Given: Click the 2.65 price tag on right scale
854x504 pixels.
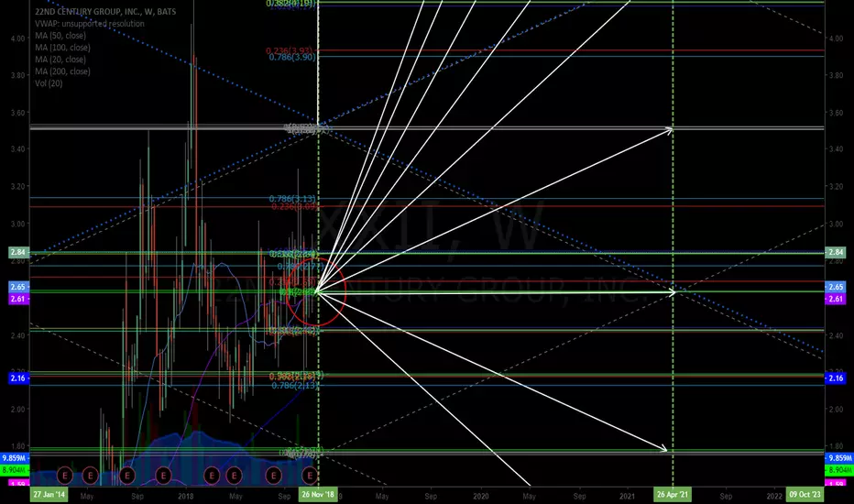Looking at the screenshot, I should (836, 287).
